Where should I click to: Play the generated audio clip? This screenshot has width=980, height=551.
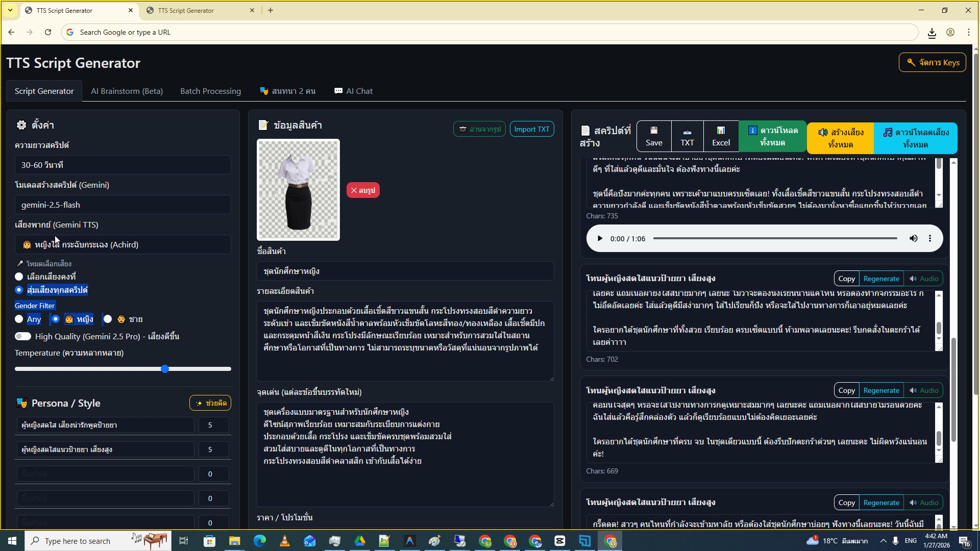tap(600, 239)
